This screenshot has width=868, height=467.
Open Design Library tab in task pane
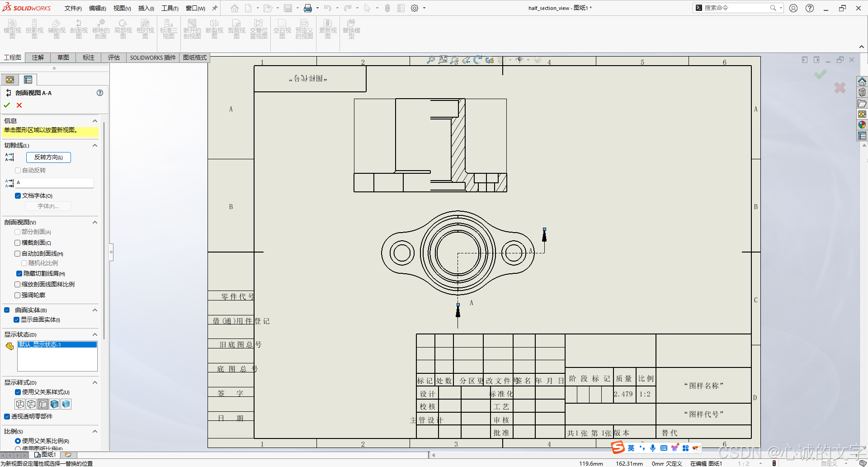click(x=862, y=92)
